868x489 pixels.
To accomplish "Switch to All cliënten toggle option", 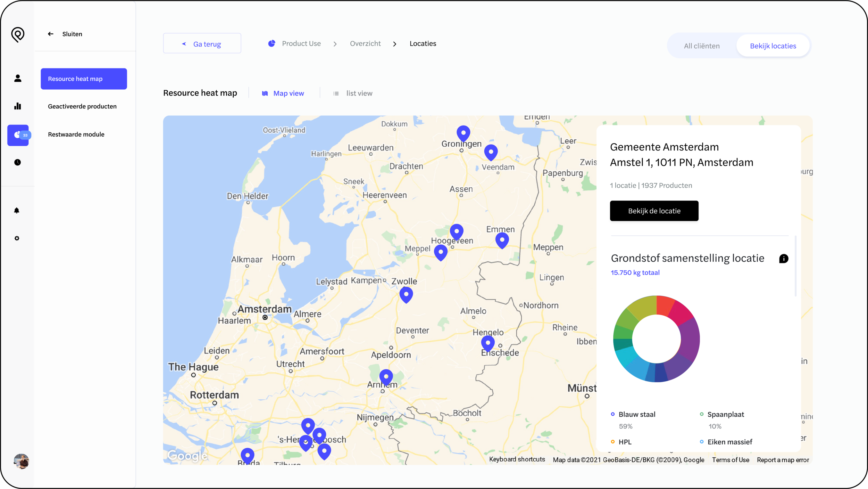I will click(701, 46).
